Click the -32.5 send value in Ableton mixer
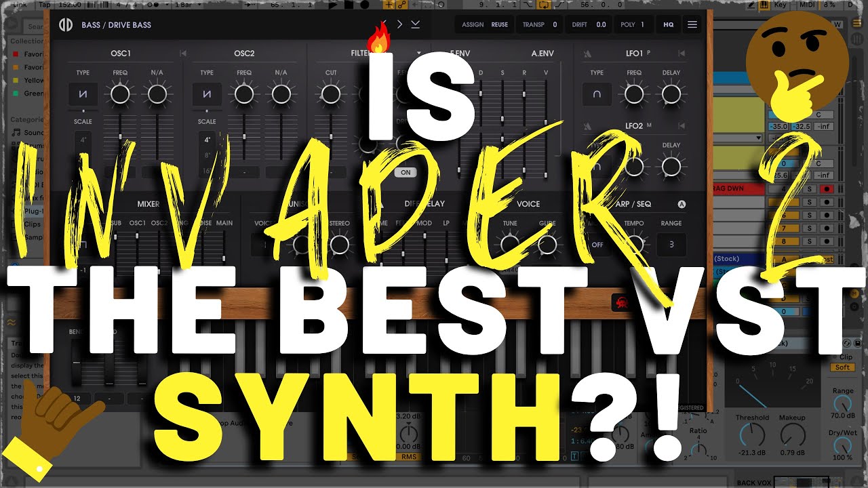 [802, 125]
